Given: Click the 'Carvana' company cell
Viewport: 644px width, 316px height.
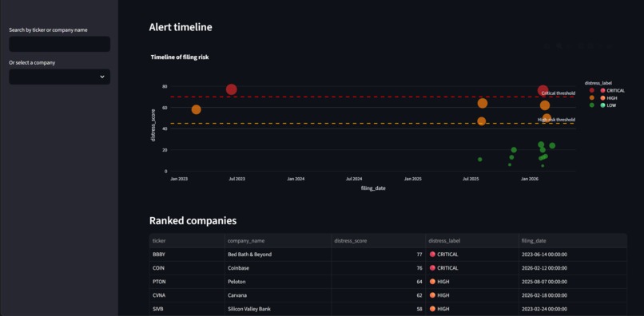Looking at the screenshot, I should [x=278, y=295].
